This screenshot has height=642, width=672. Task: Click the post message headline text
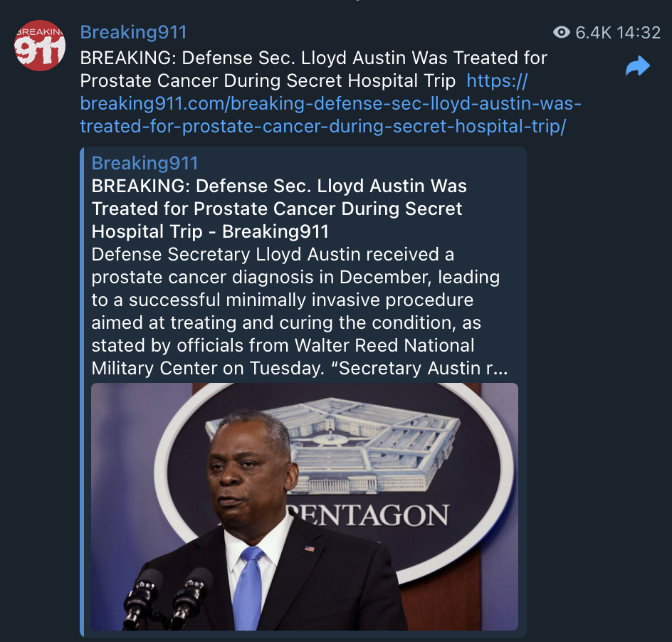(x=314, y=69)
